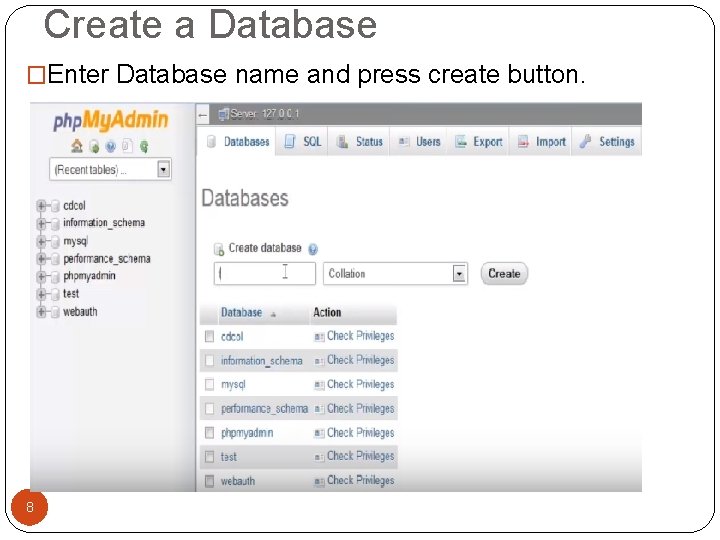The height and width of the screenshot is (540, 720).
Task: Select performance_schema in the sidebar tree
Action: click(107, 259)
